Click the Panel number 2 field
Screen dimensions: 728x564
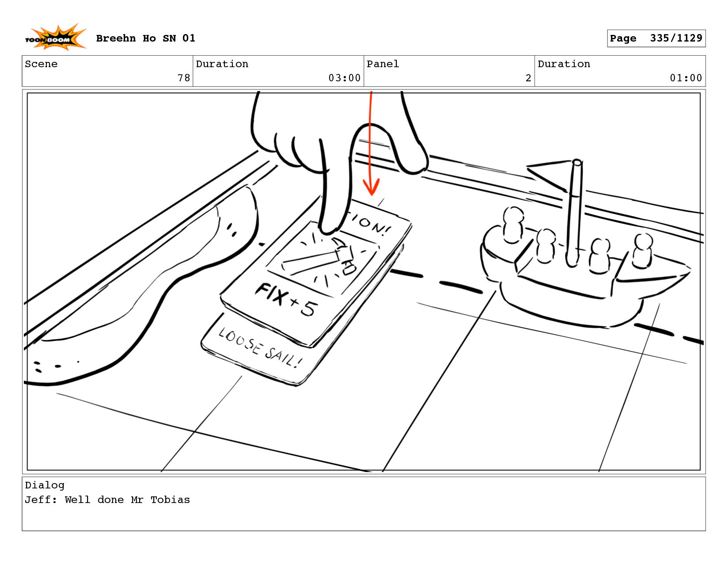coord(449,71)
